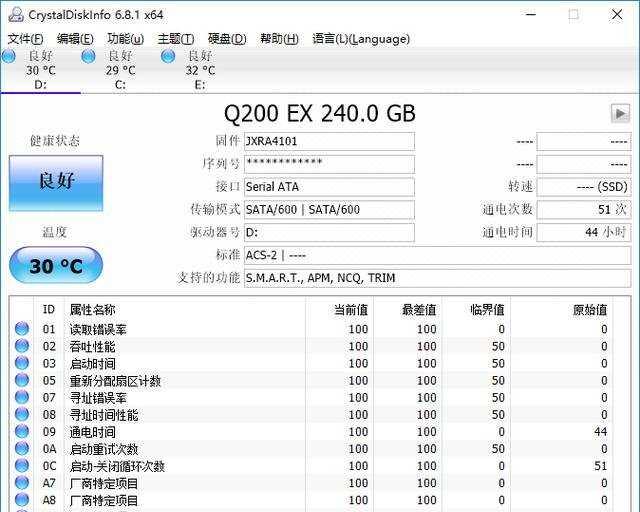Click raw value 44 in row 09
The image size is (640, 512).
click(600, 432)
